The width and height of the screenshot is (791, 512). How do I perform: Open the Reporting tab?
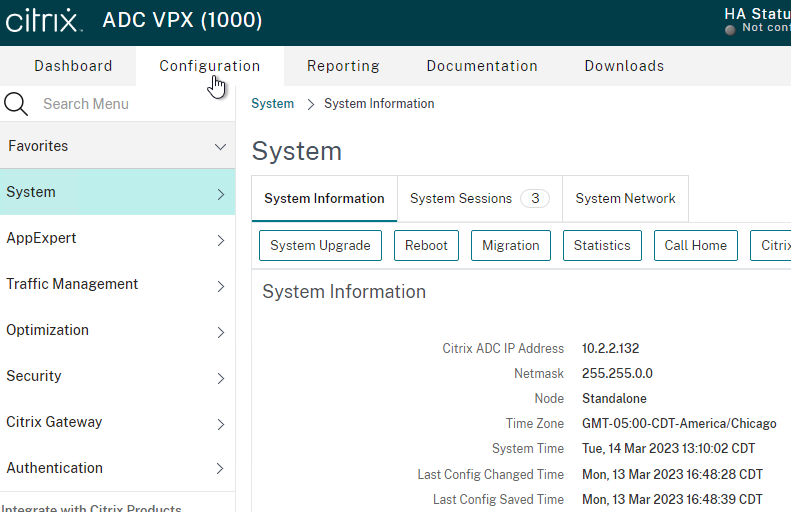(x=344, y=66)
